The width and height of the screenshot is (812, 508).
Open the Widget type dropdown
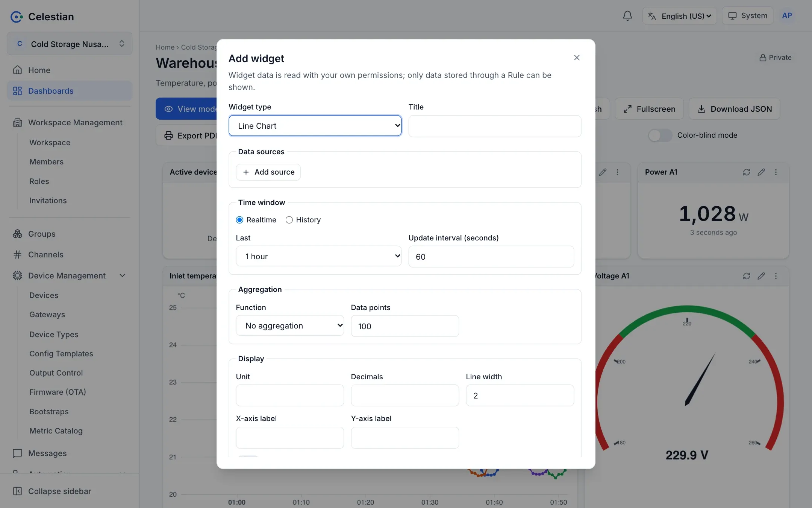click(x=315, y=126)
